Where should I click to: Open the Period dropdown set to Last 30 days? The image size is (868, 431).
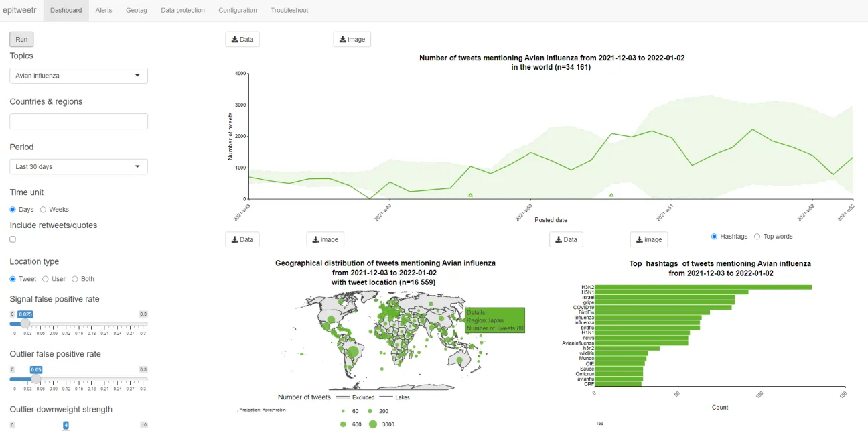click(x=78, y=166)
